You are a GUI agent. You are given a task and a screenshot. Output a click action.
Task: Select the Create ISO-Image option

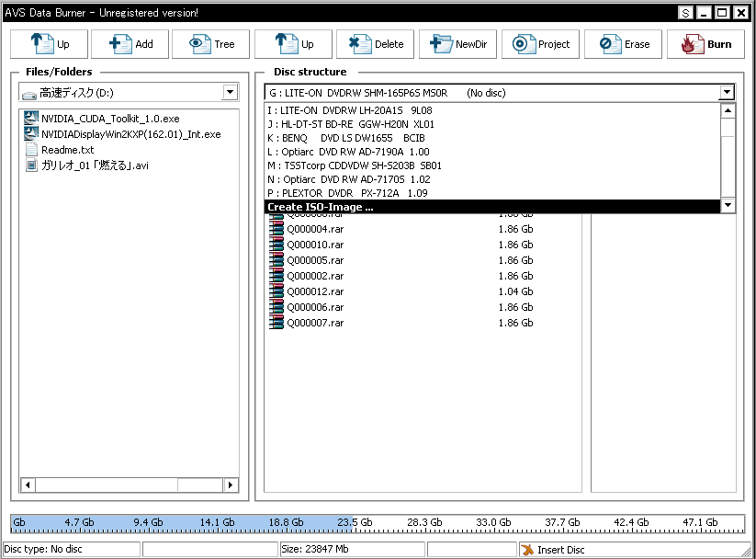pyautogui.click(x=491, y=207)
